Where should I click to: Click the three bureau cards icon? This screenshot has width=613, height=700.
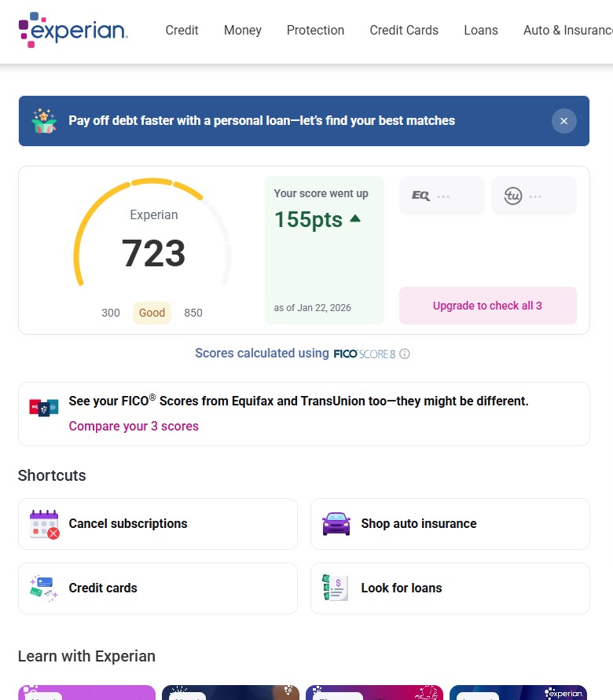click(44, 407)
